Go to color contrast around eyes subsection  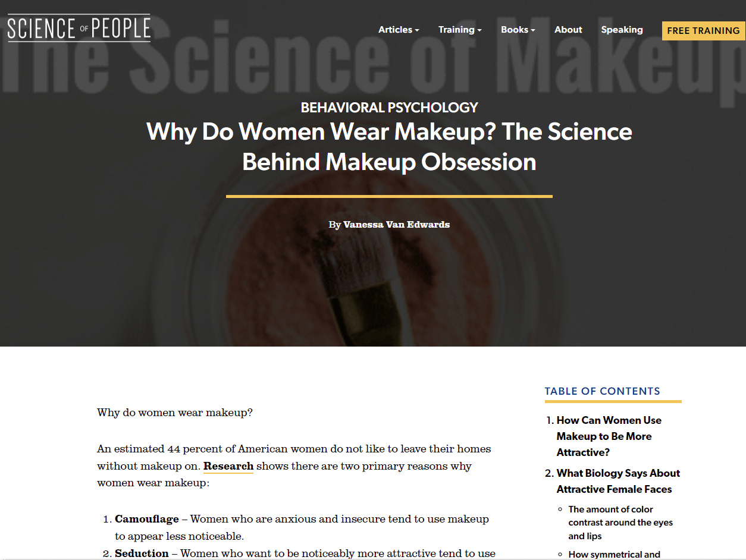620,523
